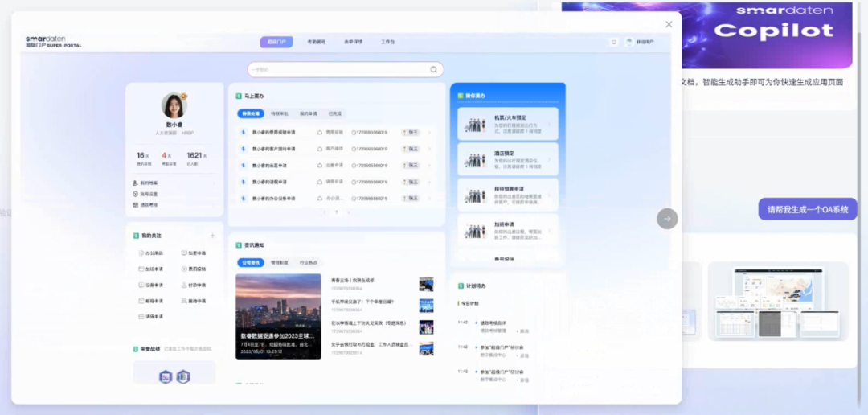Click the 我的档案 person icon
The width and height of the screenshot is (868, 415).
pos(136,183)
